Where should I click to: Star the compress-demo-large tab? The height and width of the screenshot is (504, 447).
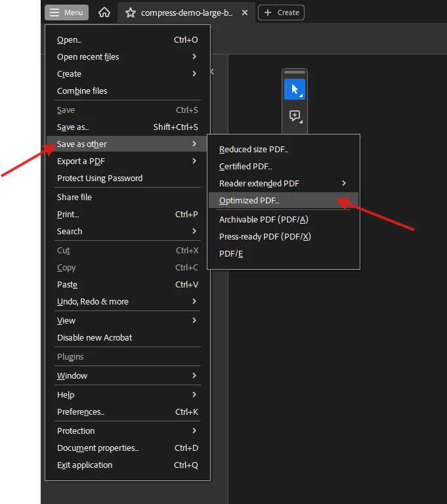point(130,13)
